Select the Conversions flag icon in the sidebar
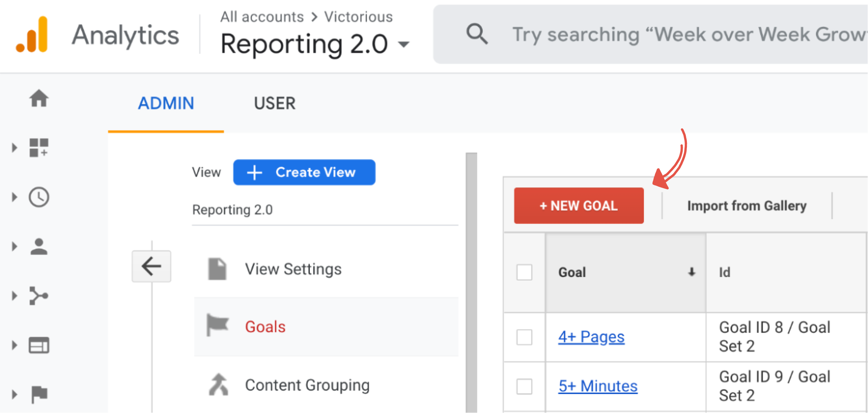 pos(39,393)
